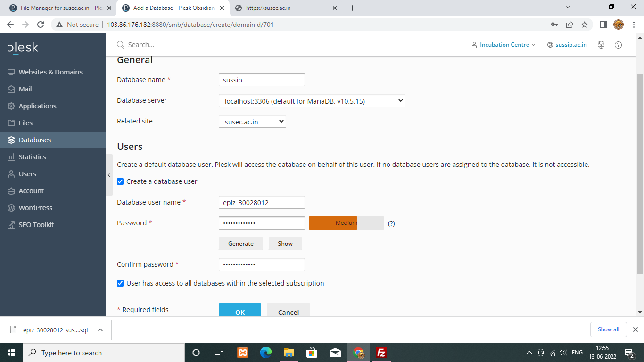Open Websites & Domains in sidebar
644x362 pixels.
coord(50,72)
